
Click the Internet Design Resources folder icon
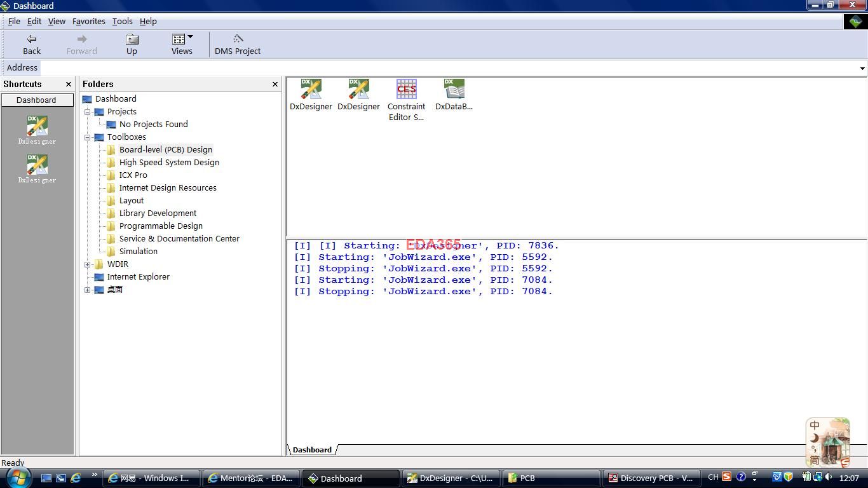[x=111, y=187]
